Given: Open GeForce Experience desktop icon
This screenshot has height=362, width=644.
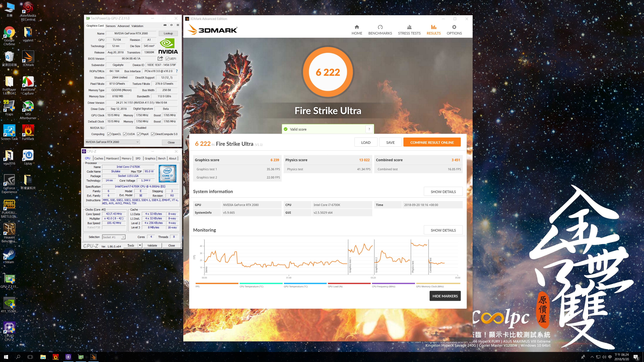Looking at the screenshot, I should [9, 184].
